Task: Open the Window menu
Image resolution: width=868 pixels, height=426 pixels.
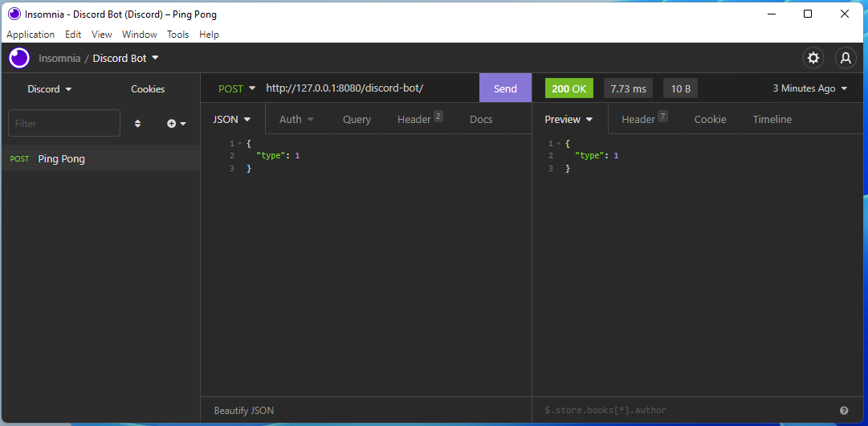Action: click(x=140, y=35)
